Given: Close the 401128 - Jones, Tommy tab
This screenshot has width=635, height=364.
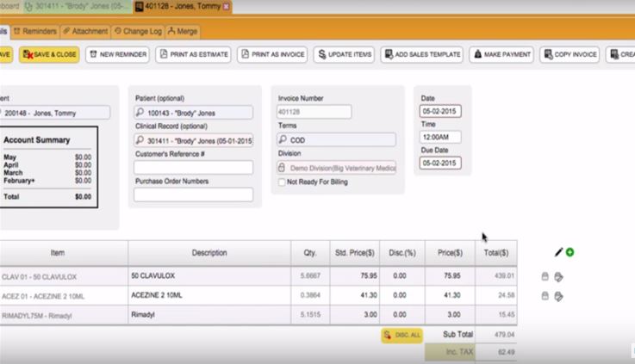Looking at the screenshot, I should (x=227, y=7).
